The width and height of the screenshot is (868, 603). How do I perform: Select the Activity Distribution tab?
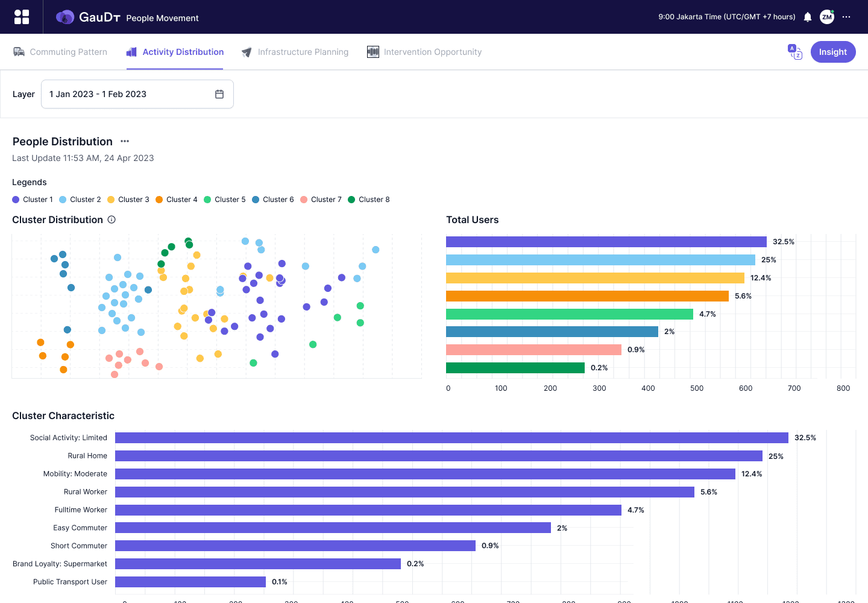[175, 52]
